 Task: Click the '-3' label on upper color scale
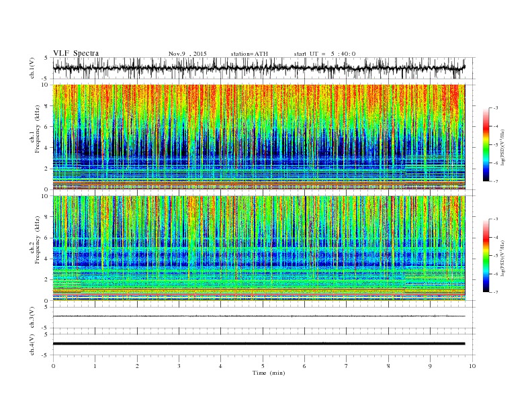[x=495, y=108]
